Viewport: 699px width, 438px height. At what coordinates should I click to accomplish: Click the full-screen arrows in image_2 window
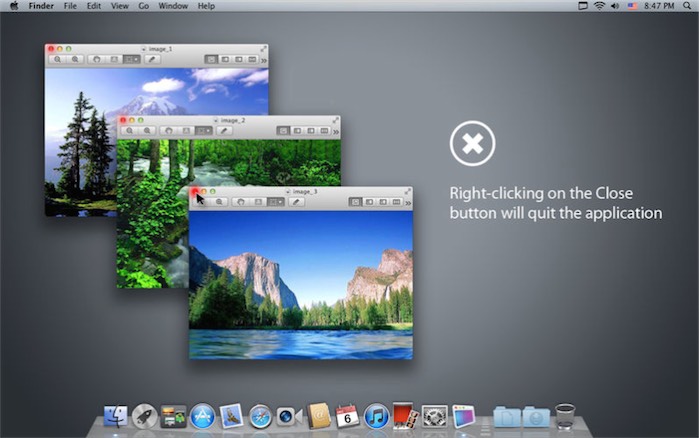pyautogui.click(x=335, y=120)
